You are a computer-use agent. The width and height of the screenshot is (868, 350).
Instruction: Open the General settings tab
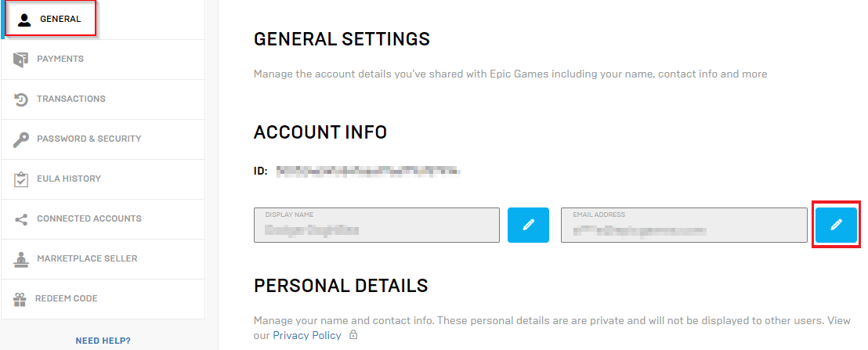coord(60,19)
